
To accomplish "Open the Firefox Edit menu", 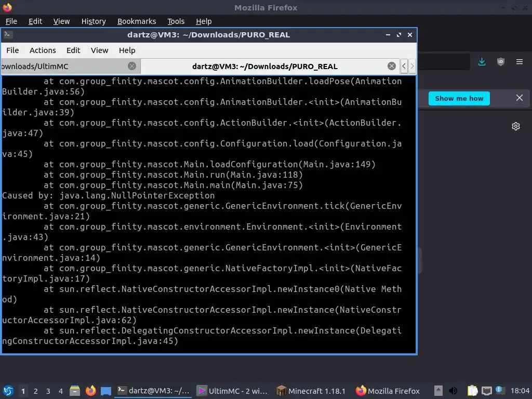I will click(x=35, y=21).
